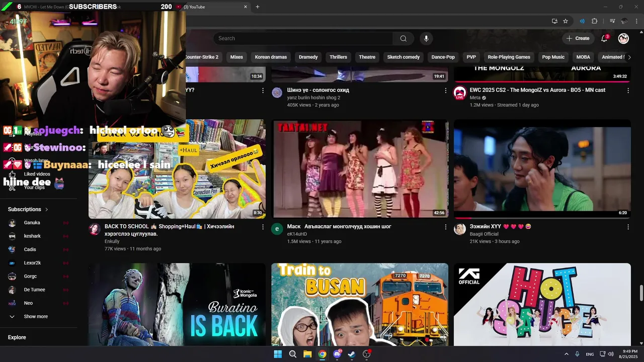Play the Buratino Is Back video thumbnail

pyautogui.click(x=177, y=305)
